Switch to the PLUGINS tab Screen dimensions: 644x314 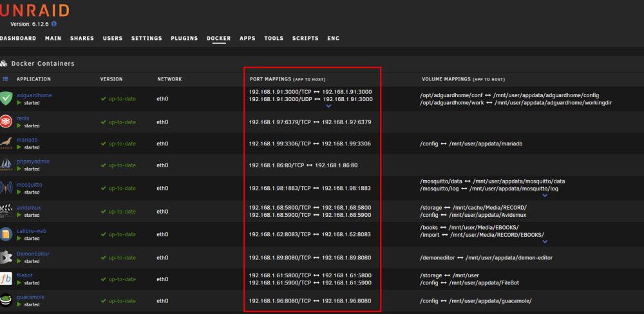click(184, 38)
